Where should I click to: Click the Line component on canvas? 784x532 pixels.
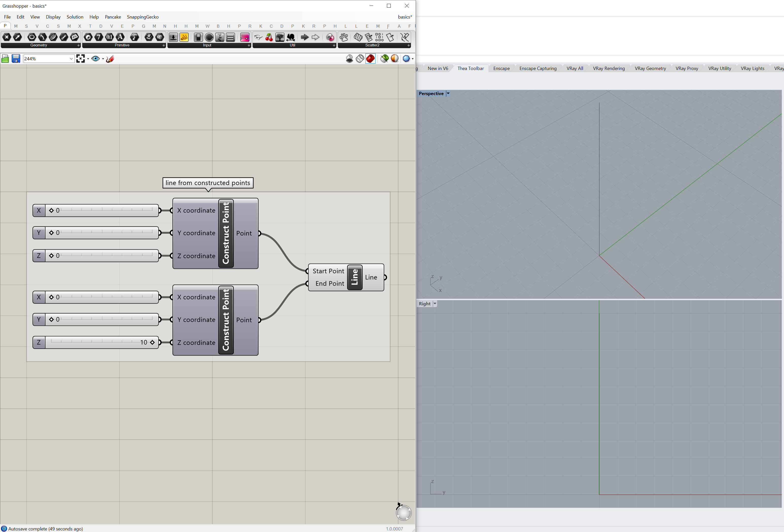coord(354,277)
